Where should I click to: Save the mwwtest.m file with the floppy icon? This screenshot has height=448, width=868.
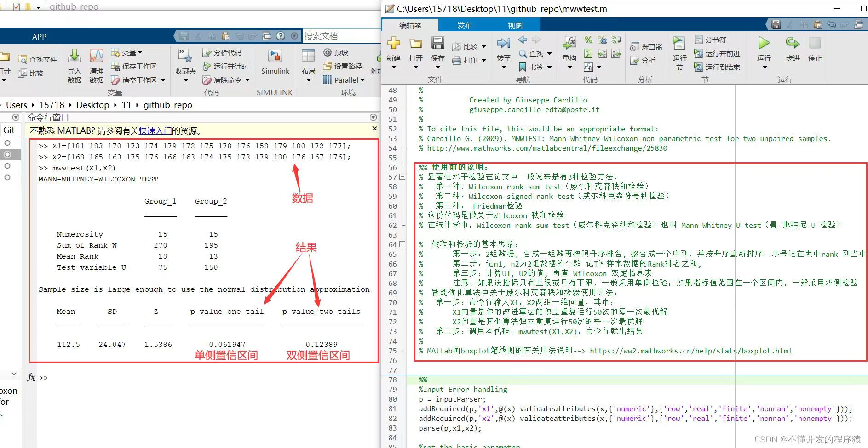coord(437,44)
